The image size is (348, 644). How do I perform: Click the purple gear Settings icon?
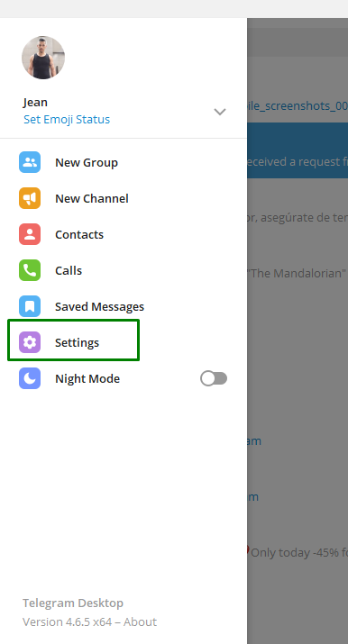[x=30, y=342]
